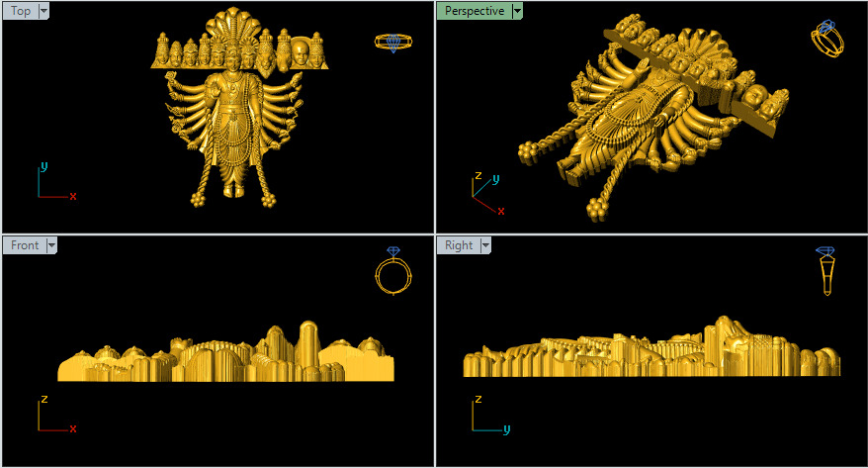Click the ring orientation icon in Top view
Image resolution: width=868 pixels, height=468 pixels.
(393, 43)
